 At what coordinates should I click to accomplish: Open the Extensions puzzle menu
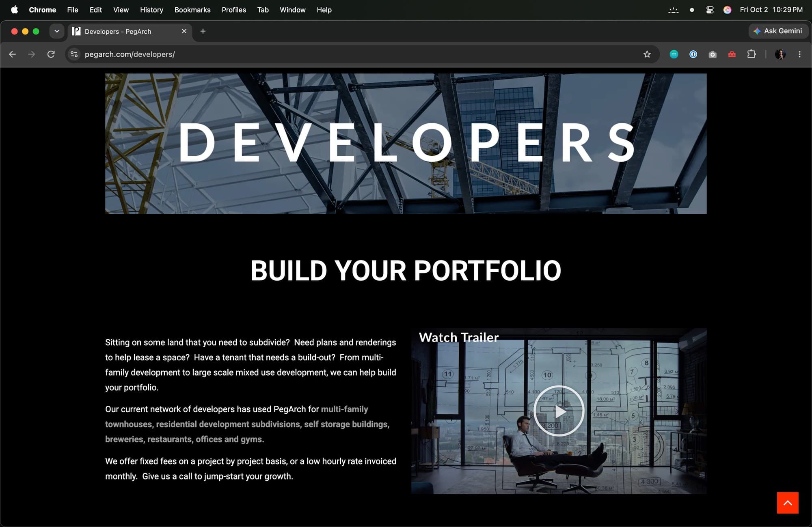[x=752, y=54]
